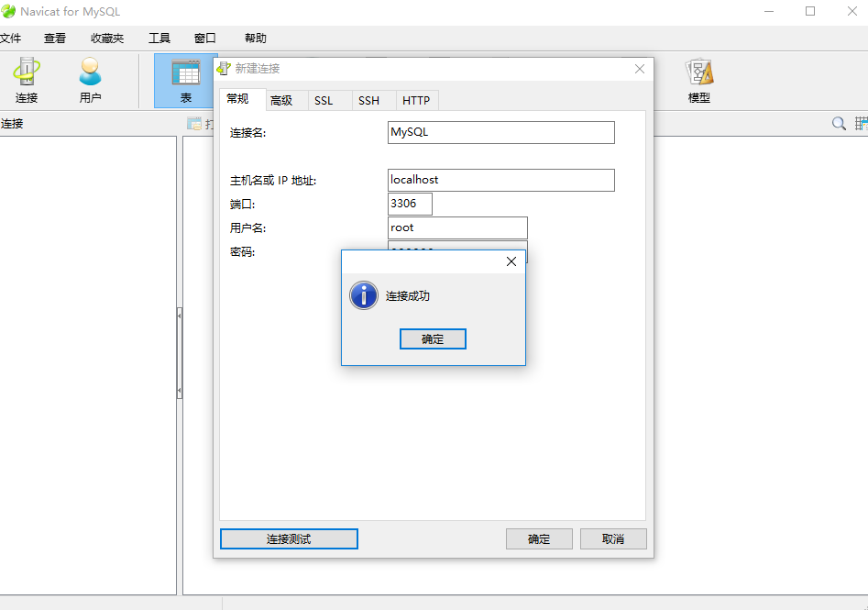Switch to the 高级 tab
Viewport: 868px width, 610px height.
point(284,100)
